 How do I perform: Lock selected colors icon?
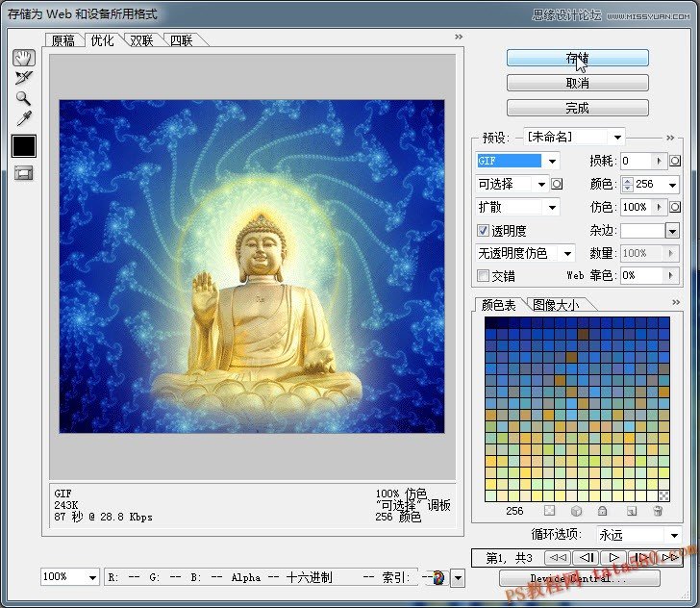click(602, 511)
